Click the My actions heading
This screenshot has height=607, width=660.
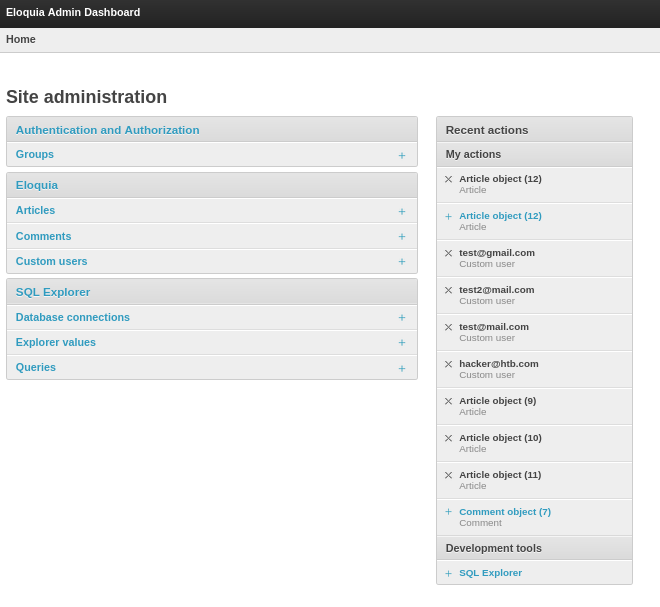473,154
